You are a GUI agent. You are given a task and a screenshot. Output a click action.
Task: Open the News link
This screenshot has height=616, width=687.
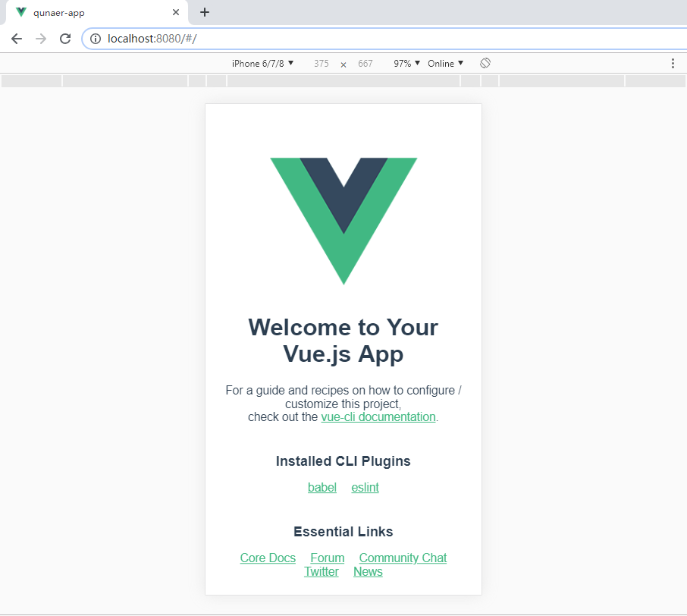pyautogui.click(x=368, y=572)
